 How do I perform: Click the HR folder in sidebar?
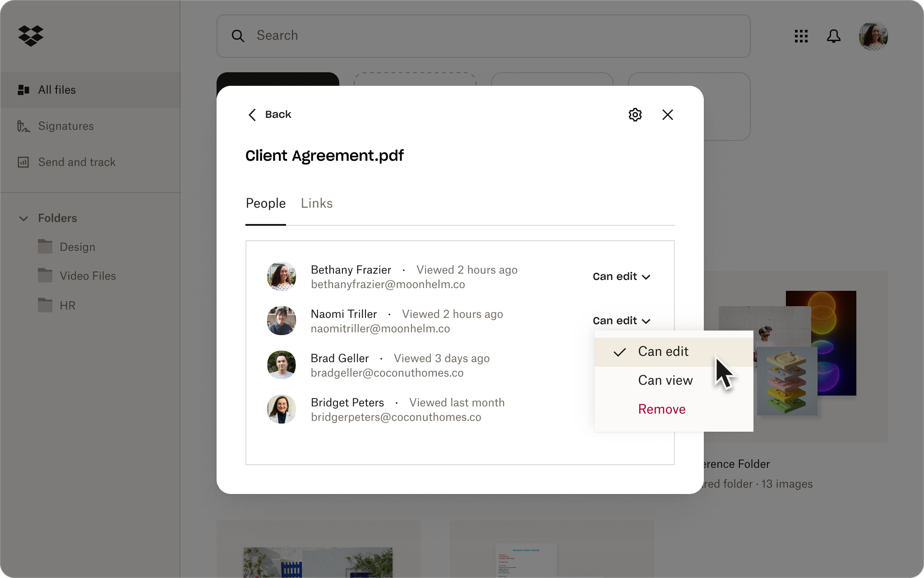tap(67, 305)
